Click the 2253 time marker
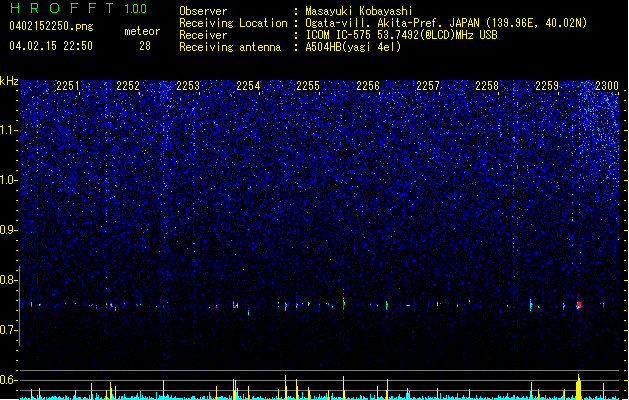The width and height of the screenshot is (629, 400). (188, 86)
